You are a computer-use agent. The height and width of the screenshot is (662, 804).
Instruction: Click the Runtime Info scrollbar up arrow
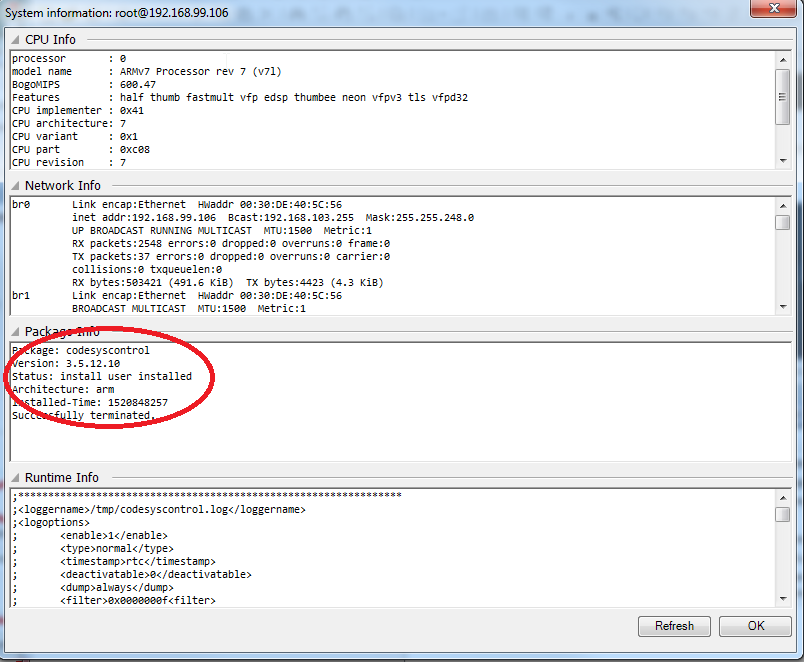783,497
